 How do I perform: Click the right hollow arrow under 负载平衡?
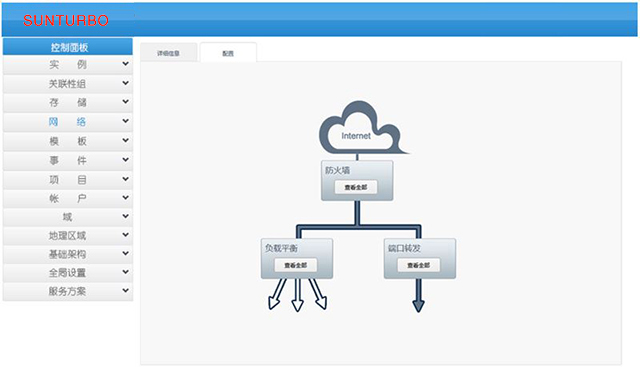(318, 294)
